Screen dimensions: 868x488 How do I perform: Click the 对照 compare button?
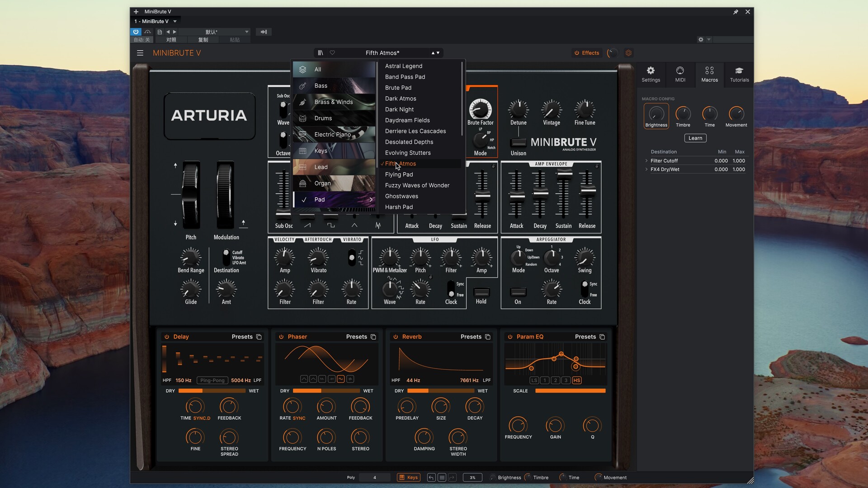(171, 40)
